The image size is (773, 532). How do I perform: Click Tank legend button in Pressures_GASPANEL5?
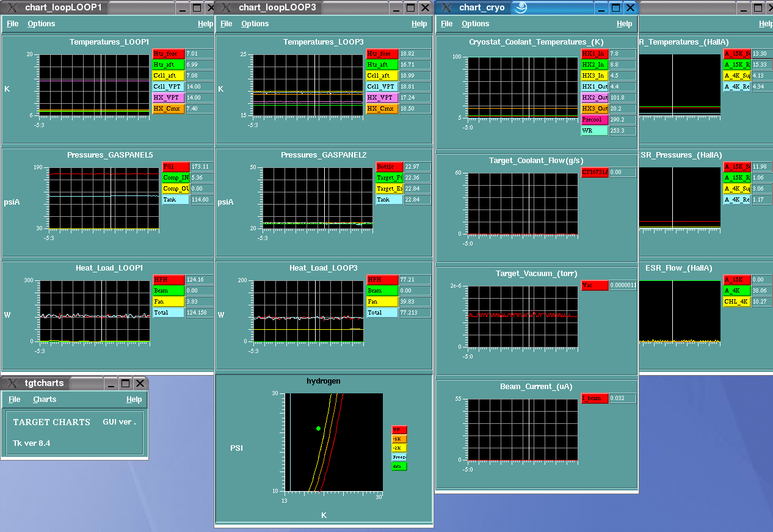click(176, 200)
